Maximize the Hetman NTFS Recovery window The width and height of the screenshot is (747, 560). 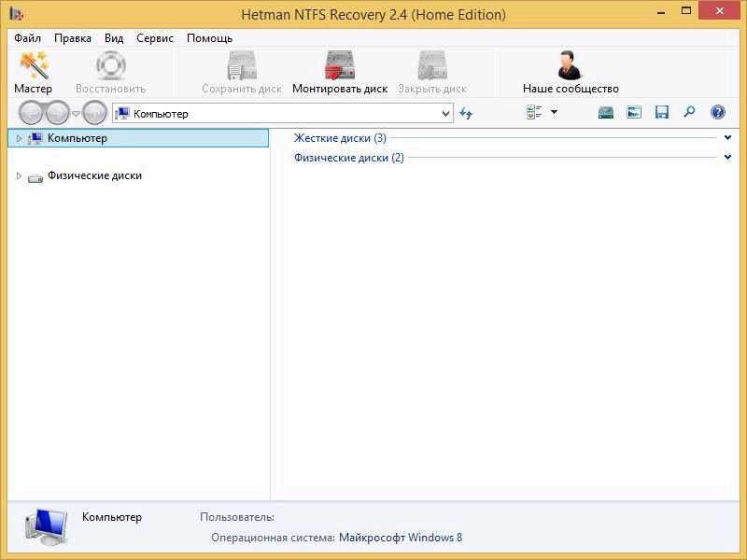click(686, 11)
